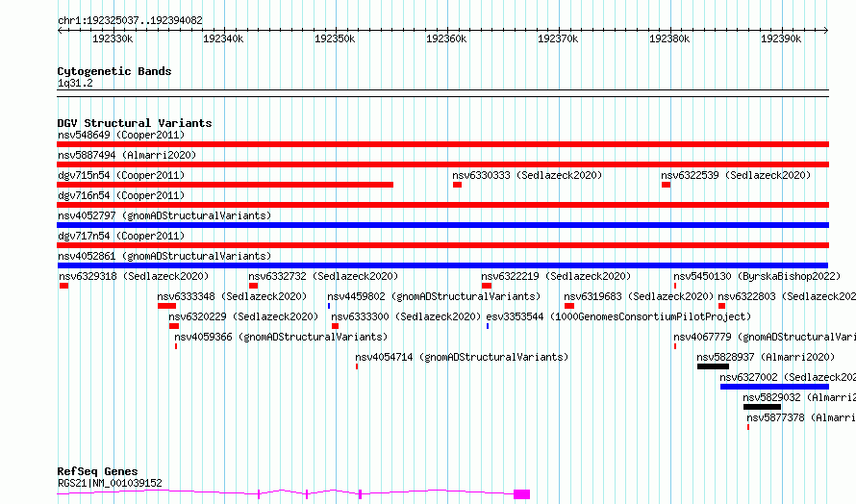
Task: Click the red bar under nsv5887494
Action: click(442, 164)
